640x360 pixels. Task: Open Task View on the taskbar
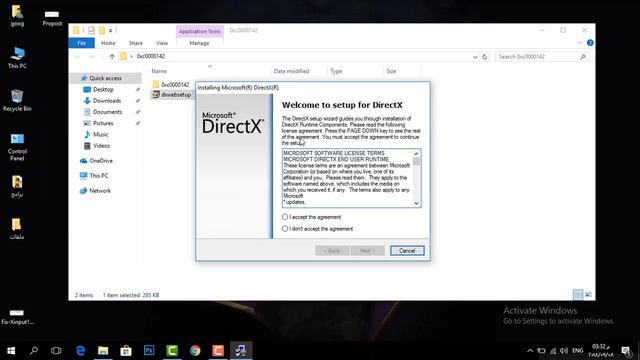click(x=56, y=350)
